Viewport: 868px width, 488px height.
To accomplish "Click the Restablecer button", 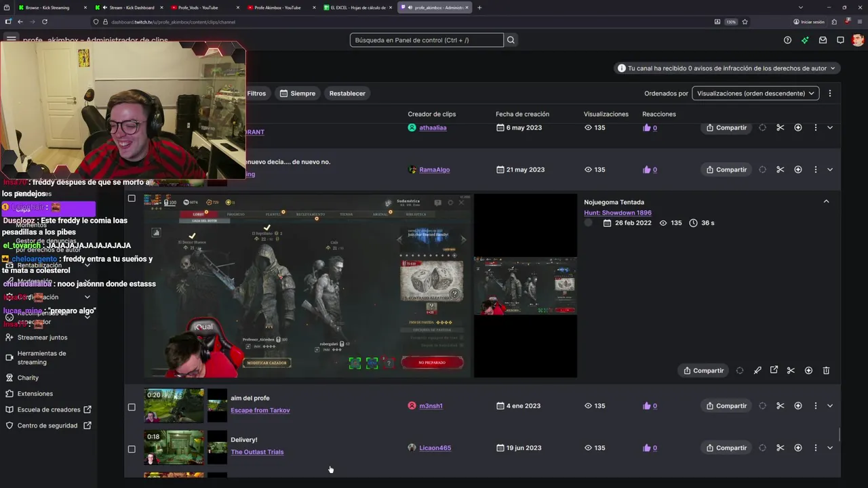I will (347, 94).
